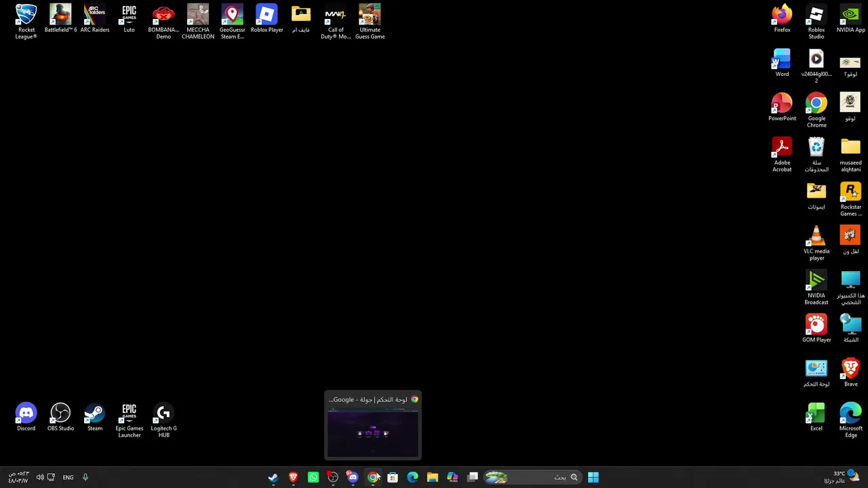Click the Microsoft Edge desktop shortcut
This screenshot has width=868, height=488.
tap(850, 420)
